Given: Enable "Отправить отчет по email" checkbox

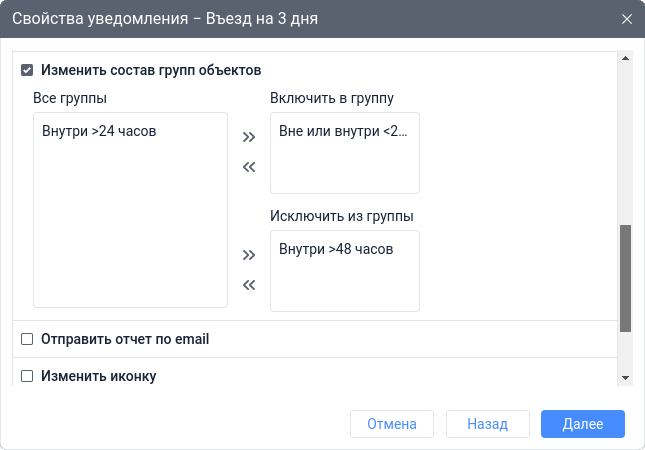Looking at the screenshot, I should click(28, 339).
